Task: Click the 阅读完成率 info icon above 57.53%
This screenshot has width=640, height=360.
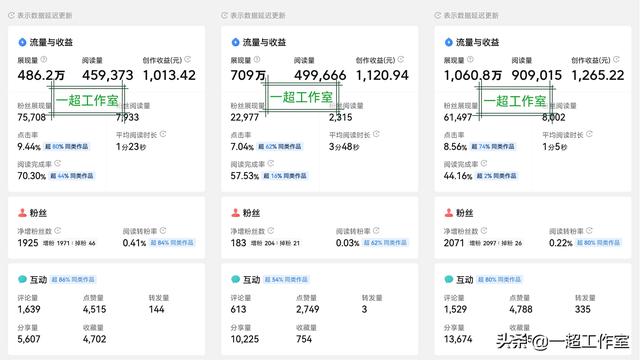Action: pos(271,163)
